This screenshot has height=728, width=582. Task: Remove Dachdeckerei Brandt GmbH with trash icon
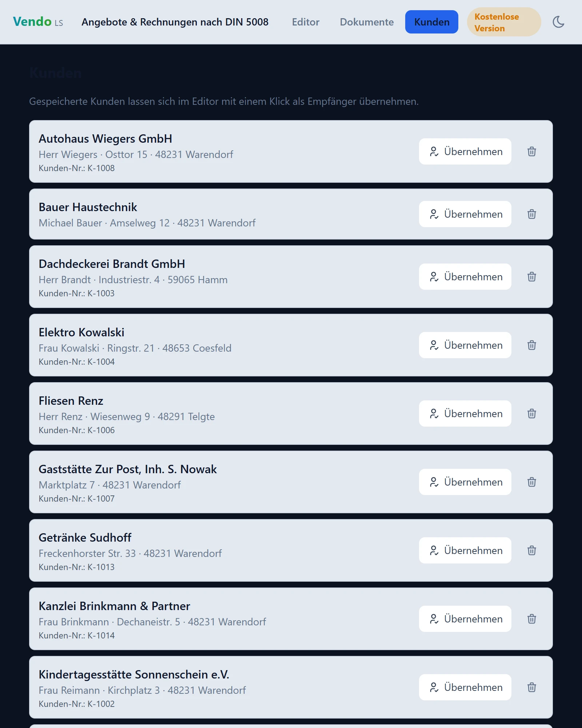pyautogui.click(x=531, y=277)
